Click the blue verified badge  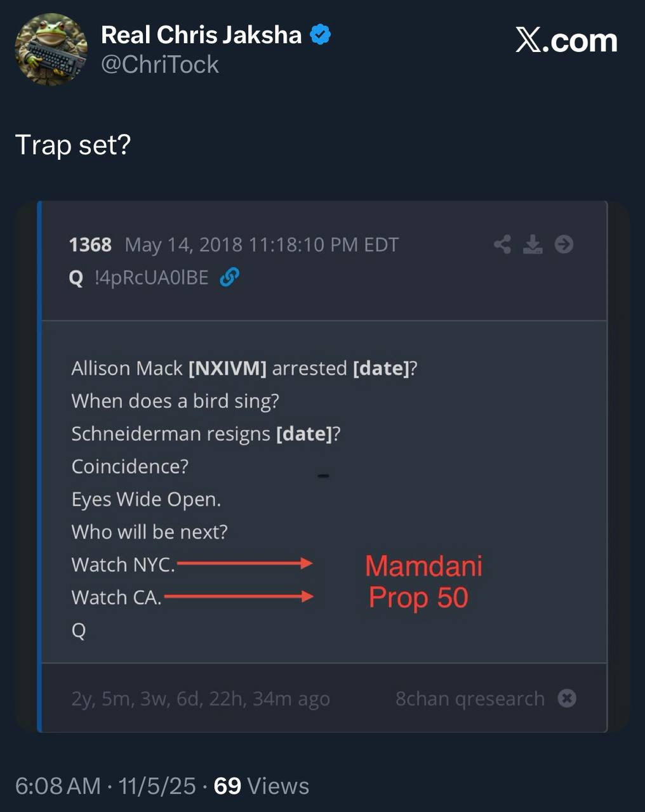pos(320,35)
